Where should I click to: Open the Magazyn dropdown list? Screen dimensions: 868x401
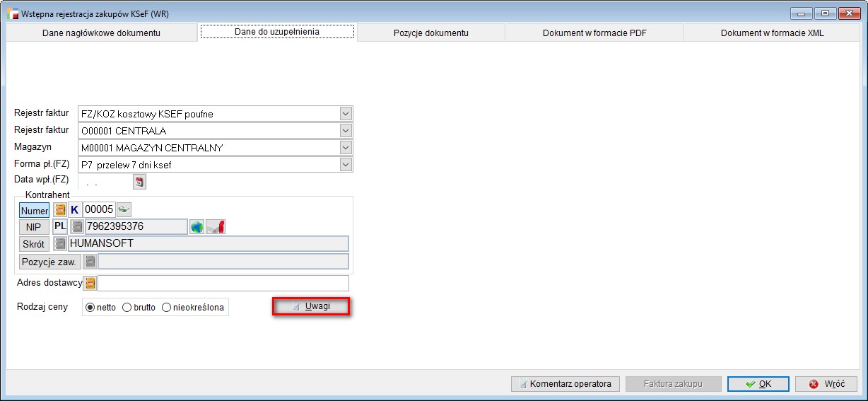345,148
